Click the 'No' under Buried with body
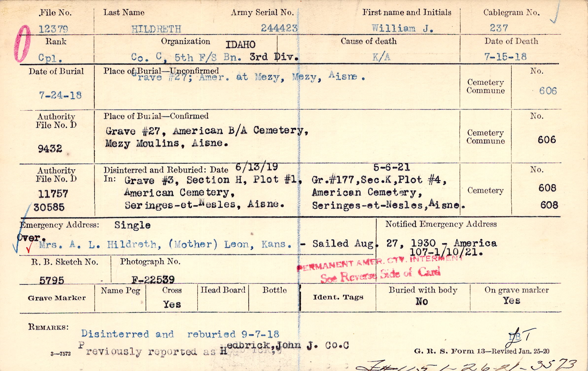The width and height of the screenshot is (588, 371). click(422, 301)
